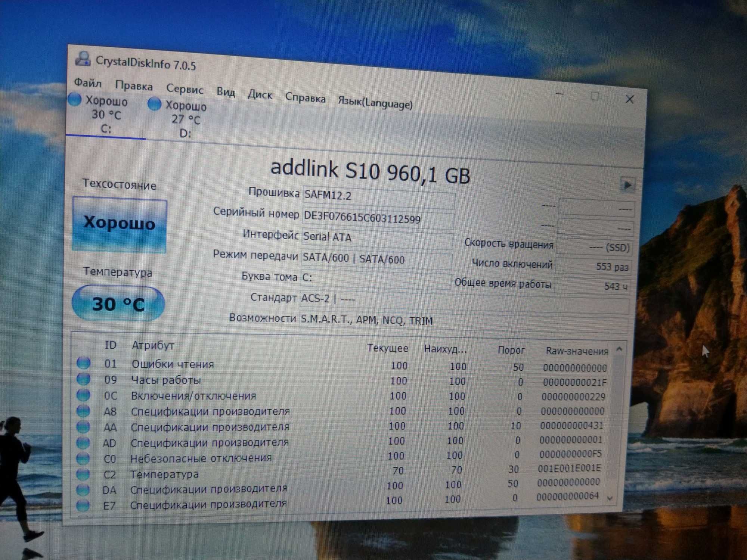The width and height of the screenshot is (747, 560).
Task: Open the Правка menu
Action: click(134, 86)
